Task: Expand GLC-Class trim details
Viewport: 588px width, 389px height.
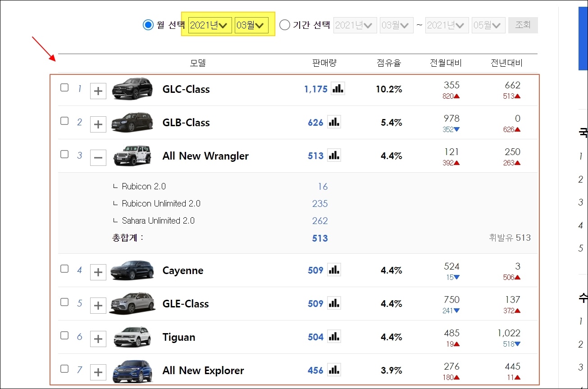Action: 98,91
